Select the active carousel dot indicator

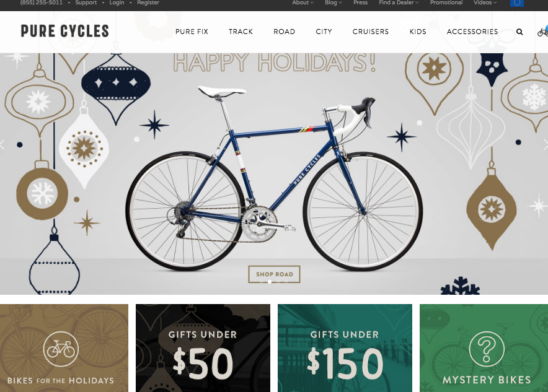[x=270, y=282]
